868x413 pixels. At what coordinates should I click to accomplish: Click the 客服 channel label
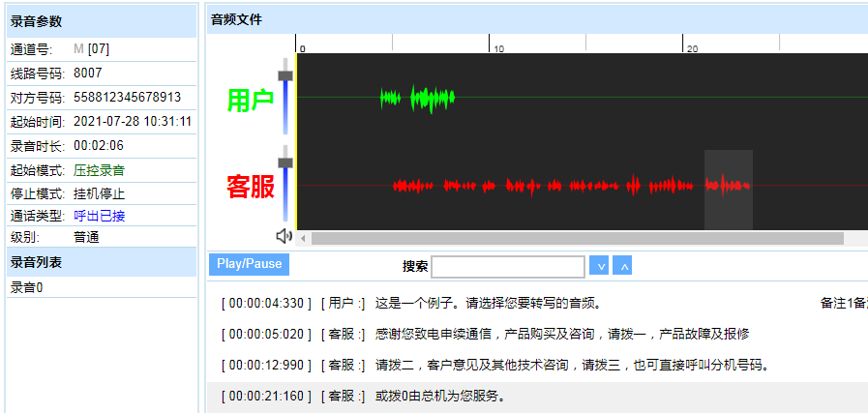251,188
